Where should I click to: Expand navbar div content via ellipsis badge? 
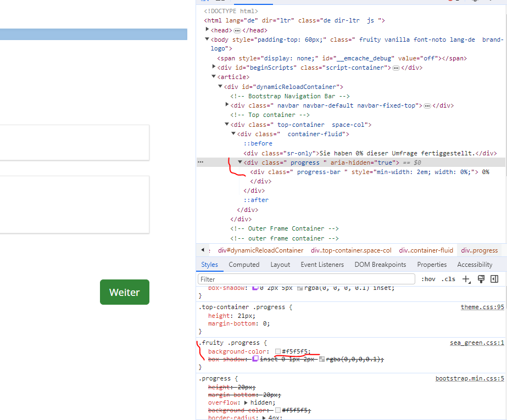point(427,105)
